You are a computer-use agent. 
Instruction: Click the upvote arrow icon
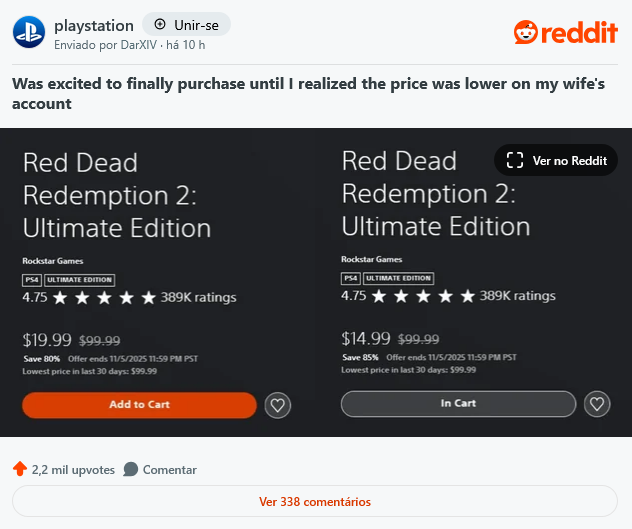point(20,469)
